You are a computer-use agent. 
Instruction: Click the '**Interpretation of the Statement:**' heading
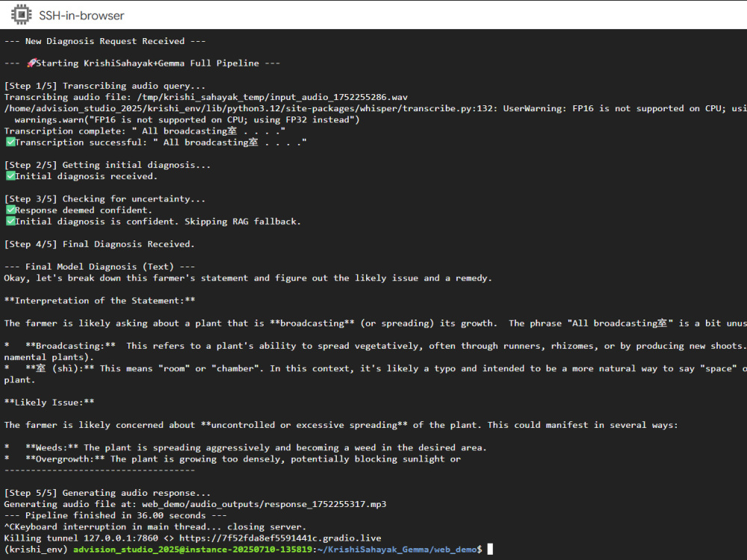pyautogui.click(x=99, y=300)
